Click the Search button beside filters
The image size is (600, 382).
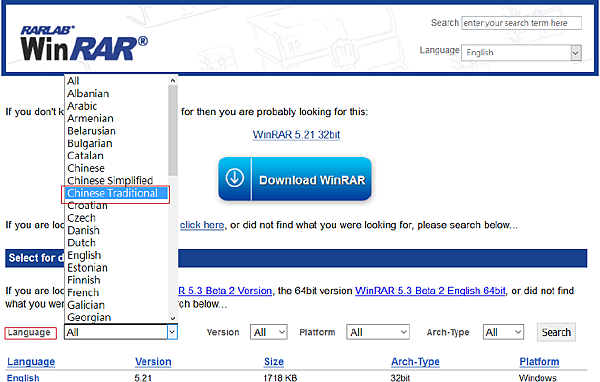(x=556, y=332)
